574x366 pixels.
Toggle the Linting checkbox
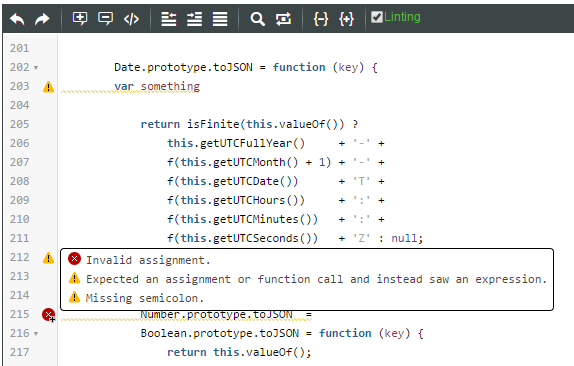pyautogui.click(x=376, y=17)
